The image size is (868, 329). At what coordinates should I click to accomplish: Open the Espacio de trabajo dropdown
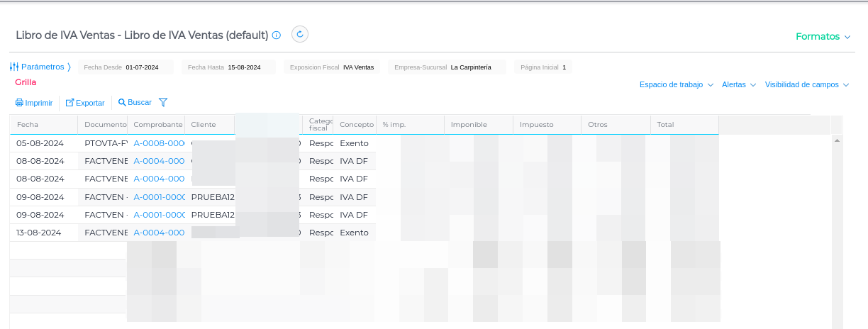tap(676, 84)
